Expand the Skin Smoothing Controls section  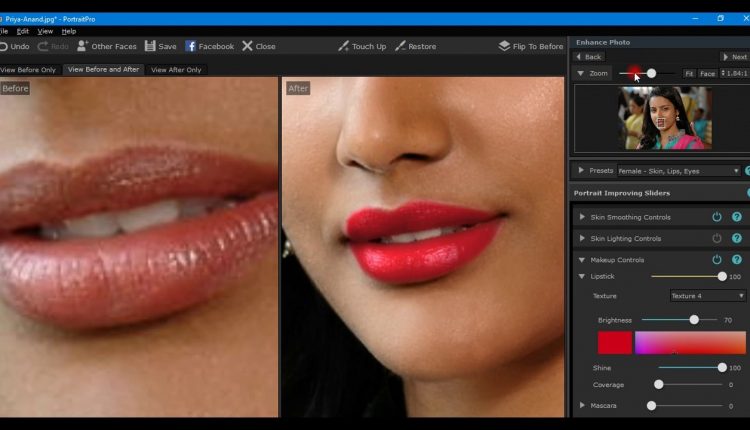(x=582, y=217)
